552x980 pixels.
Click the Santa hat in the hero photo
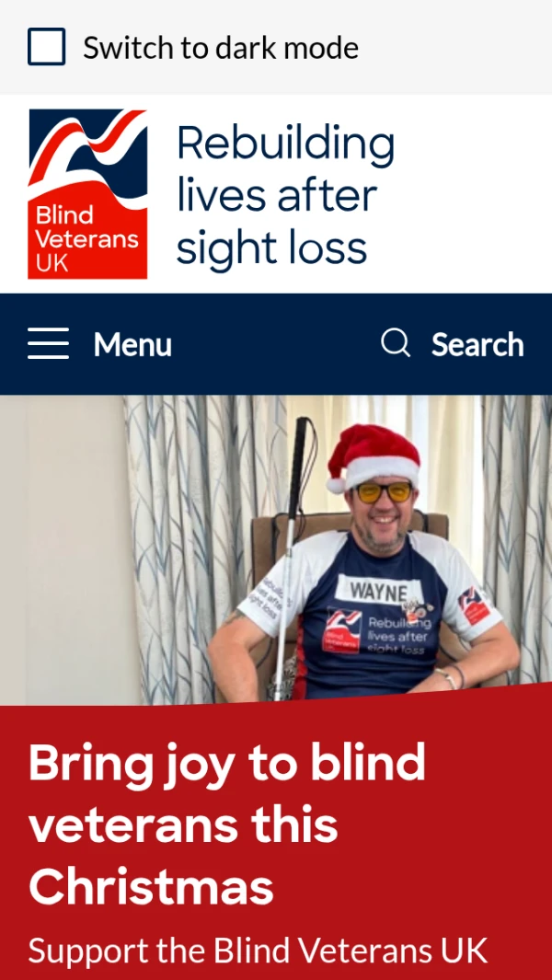pos(374,457)
